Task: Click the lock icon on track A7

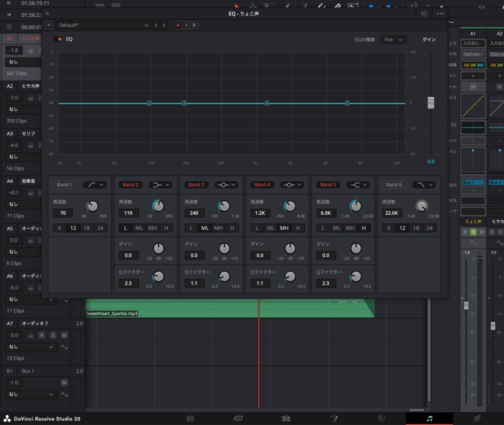Action: click(x=31, y=335)
